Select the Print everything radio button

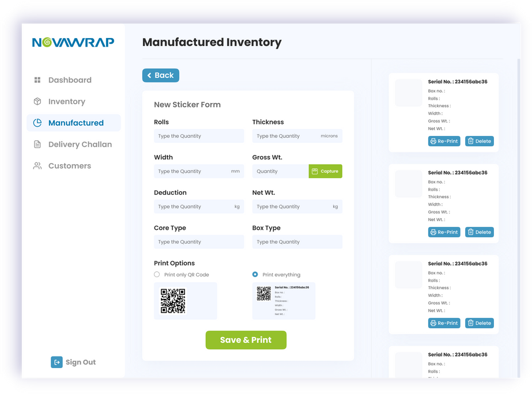click(x=255, y=275)
